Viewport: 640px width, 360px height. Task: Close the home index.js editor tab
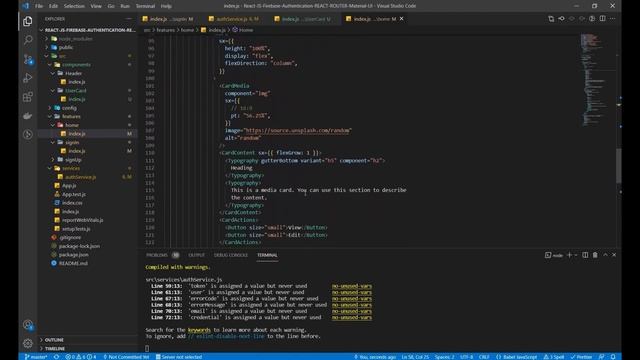(402, 19)
